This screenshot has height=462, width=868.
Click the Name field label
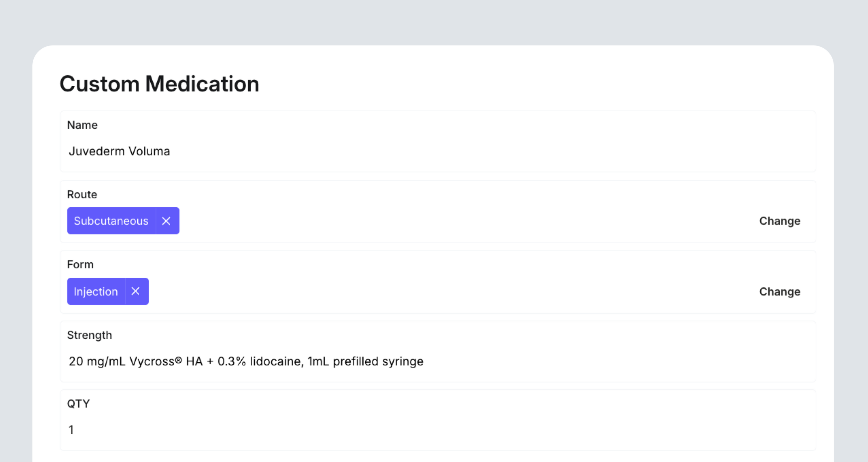click(x=82, y=125)
